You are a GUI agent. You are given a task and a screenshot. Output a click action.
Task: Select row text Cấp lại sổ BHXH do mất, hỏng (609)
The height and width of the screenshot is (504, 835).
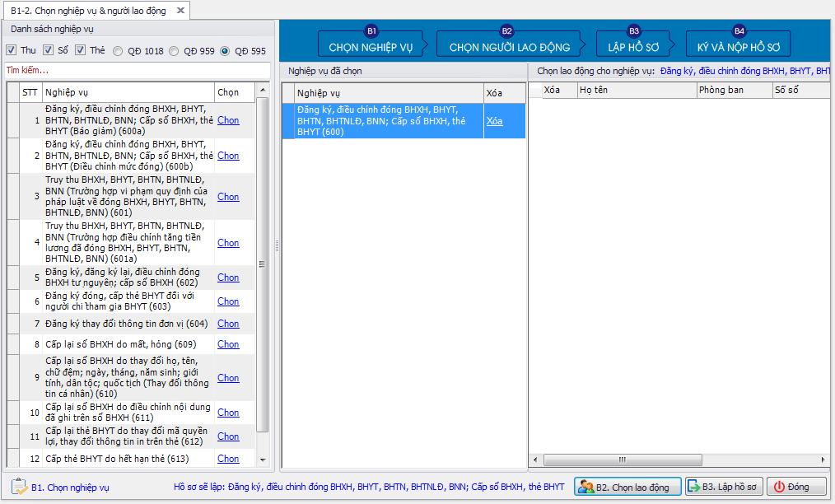[121, 345]
